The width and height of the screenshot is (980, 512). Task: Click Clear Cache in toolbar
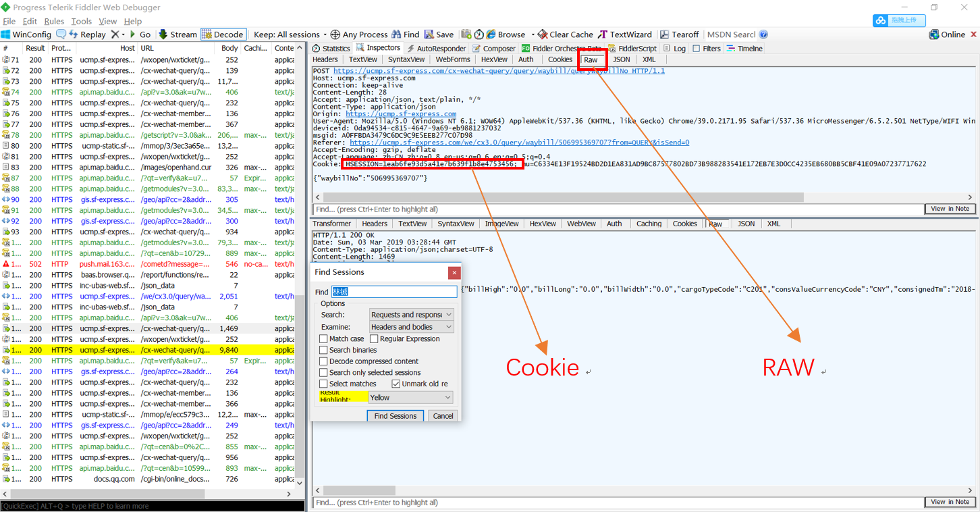(565, 34)
